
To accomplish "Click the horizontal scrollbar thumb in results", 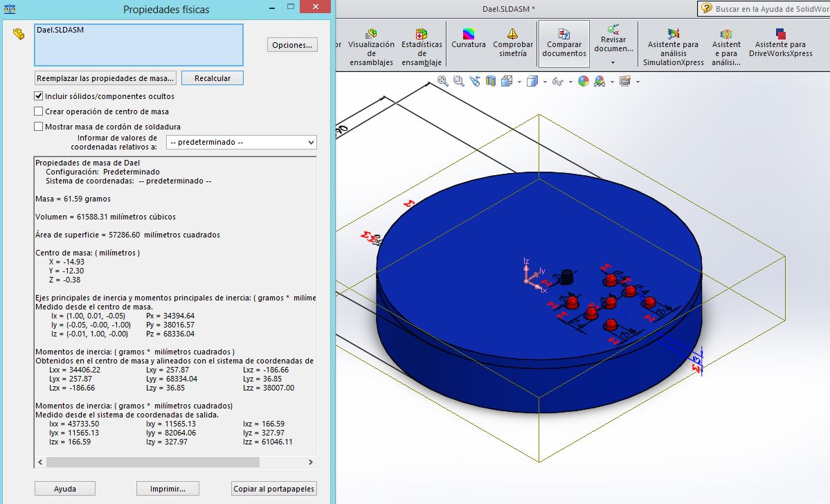I will [x=153, y=462].
